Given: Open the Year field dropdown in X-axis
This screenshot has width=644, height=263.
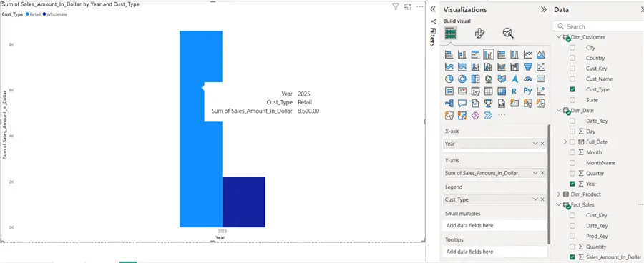Looking at the screenshot, I should 535,144.
